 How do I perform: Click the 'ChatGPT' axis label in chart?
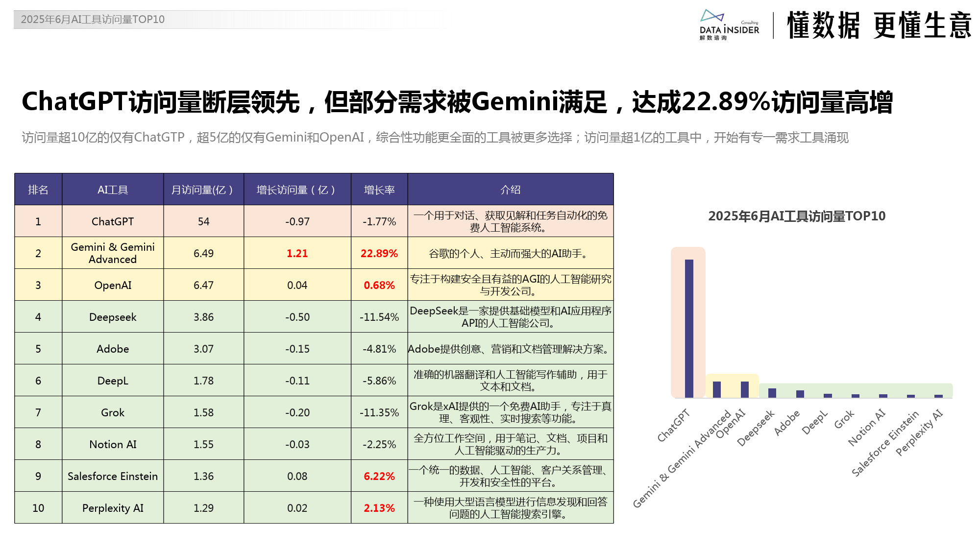point(674,425)
